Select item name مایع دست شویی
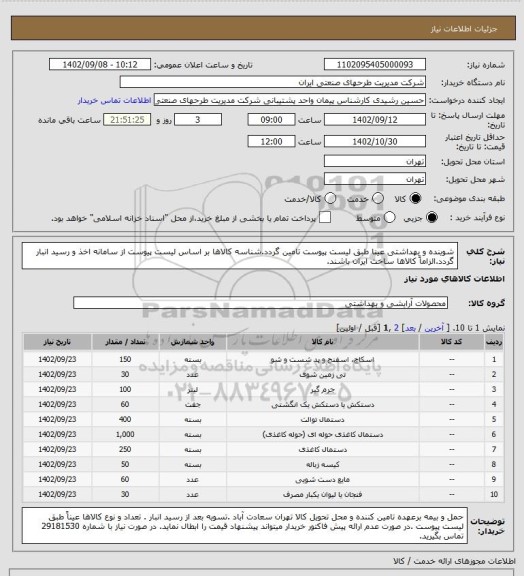This screenshot has width=524, height=576. point(322,480)
